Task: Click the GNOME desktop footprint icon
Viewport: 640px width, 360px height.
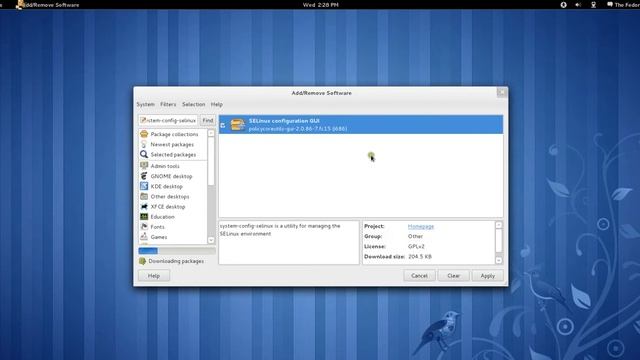Action: point(144,176)
